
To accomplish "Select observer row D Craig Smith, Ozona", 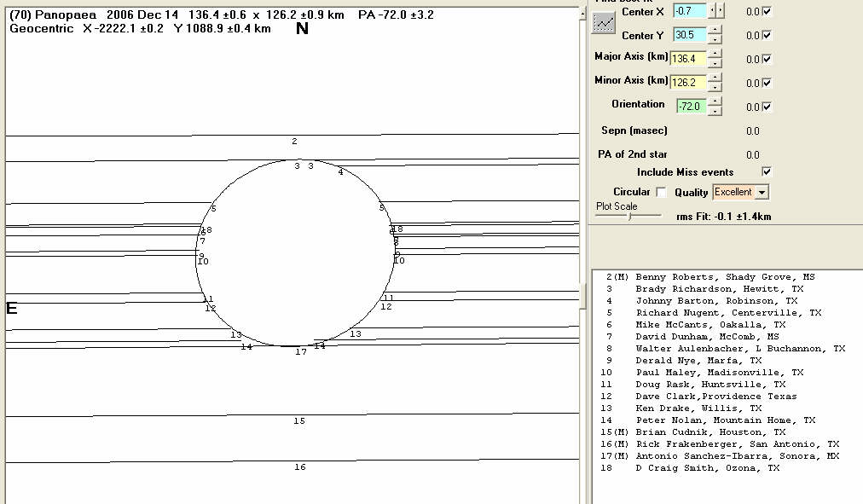I will (690, 467).
